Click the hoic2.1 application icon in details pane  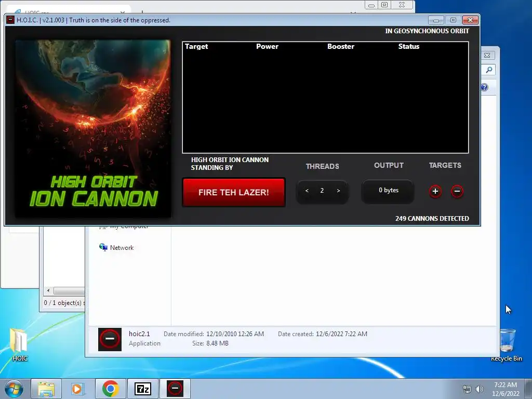pyautogui.click(x=110, y=339)
